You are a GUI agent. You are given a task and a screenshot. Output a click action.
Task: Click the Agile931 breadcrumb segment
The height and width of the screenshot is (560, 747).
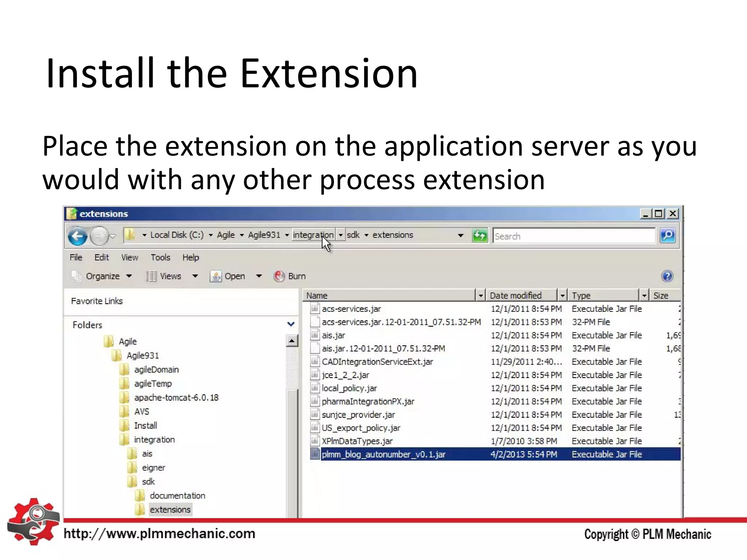click(264, 235)
